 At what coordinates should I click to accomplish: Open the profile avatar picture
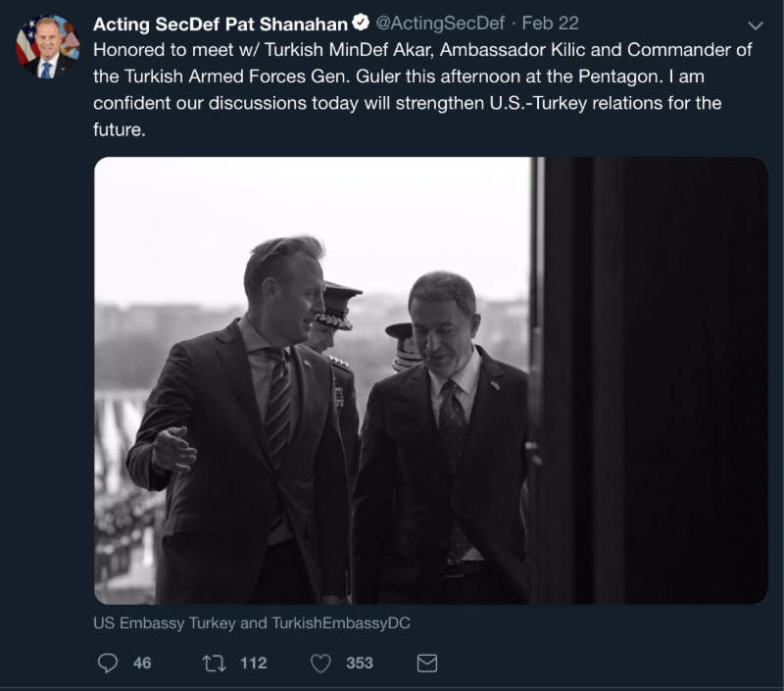[x=47, y=46]
